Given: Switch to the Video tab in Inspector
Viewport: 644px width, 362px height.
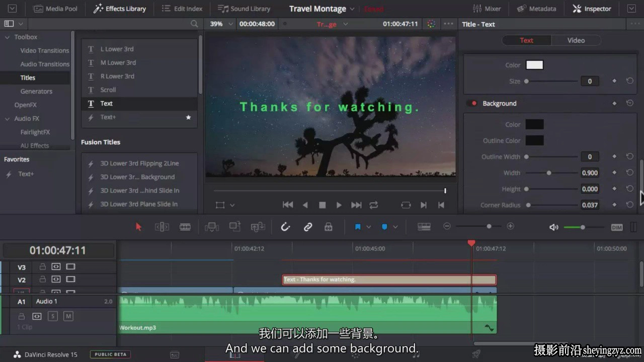Looking at the screenshot, I should pyautogui.click(x=576, y=40).
